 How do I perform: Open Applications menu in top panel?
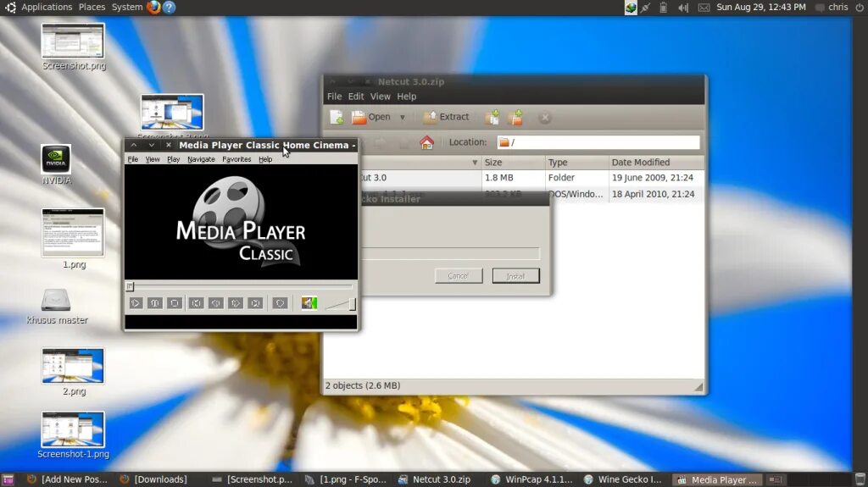pos(47,7)
